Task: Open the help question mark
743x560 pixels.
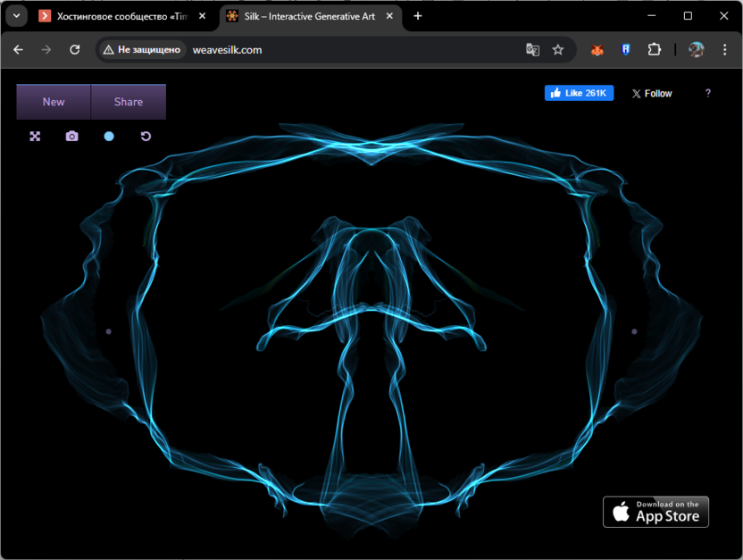Action: tap(708, 93)
